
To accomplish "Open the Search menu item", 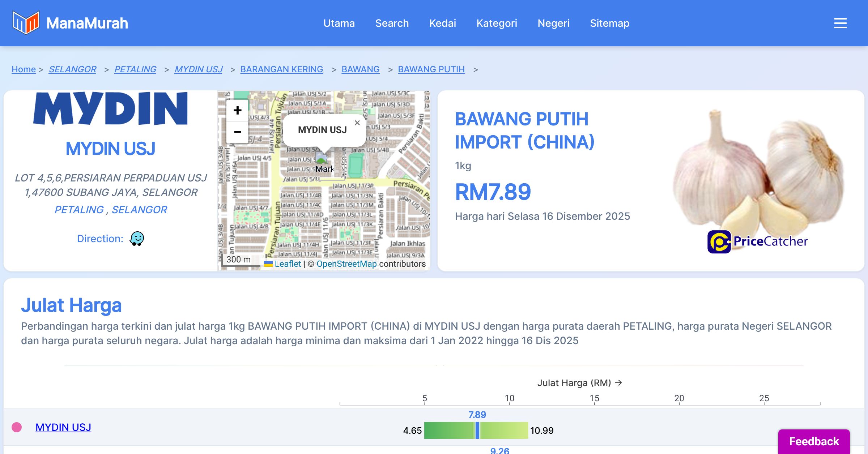I will (392, 23).
